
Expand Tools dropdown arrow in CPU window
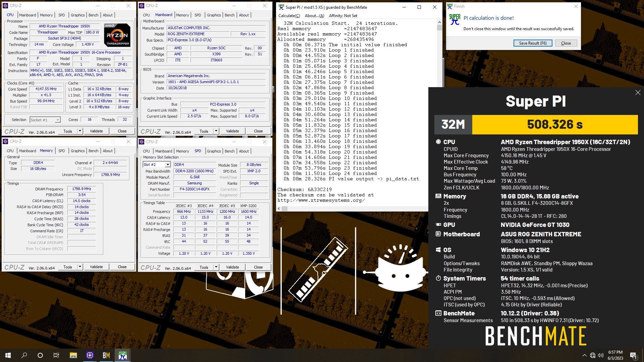pos(80,131)
